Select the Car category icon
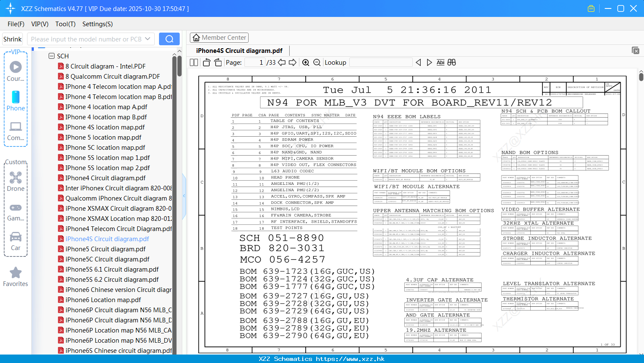 point(16,241)
